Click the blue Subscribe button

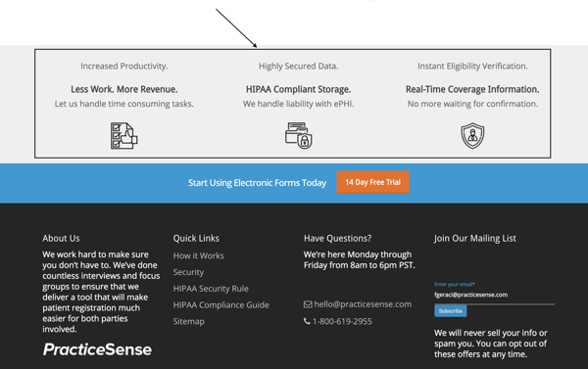451,311
